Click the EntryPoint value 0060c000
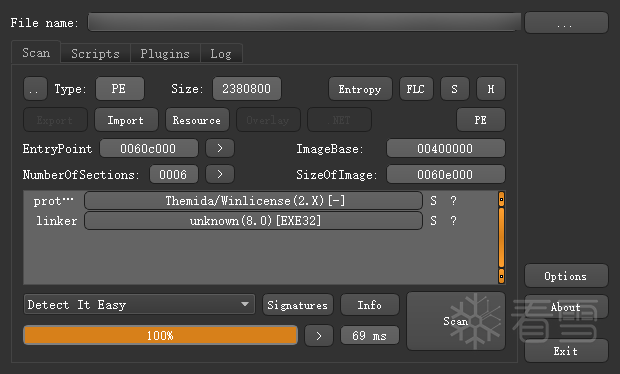The width and height of the screenshot is (620, 374). tap(149, 148)
